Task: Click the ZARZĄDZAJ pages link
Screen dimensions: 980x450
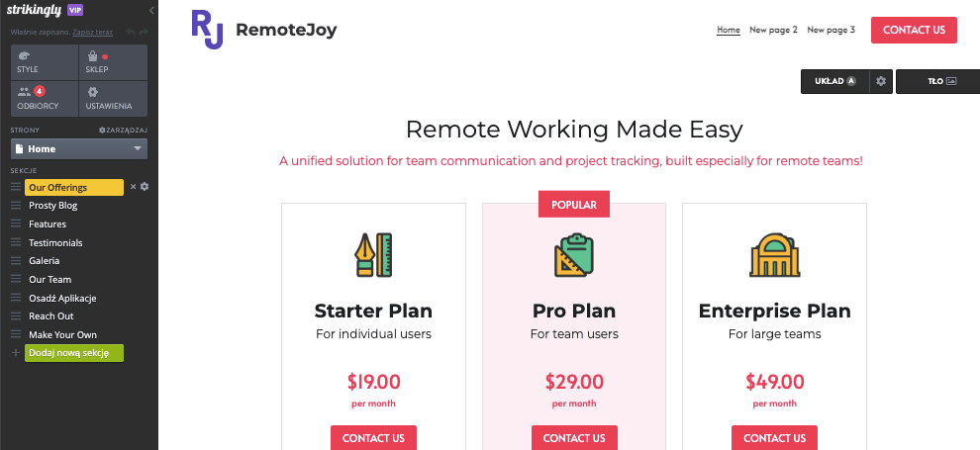Action: [x=123, y=130]
